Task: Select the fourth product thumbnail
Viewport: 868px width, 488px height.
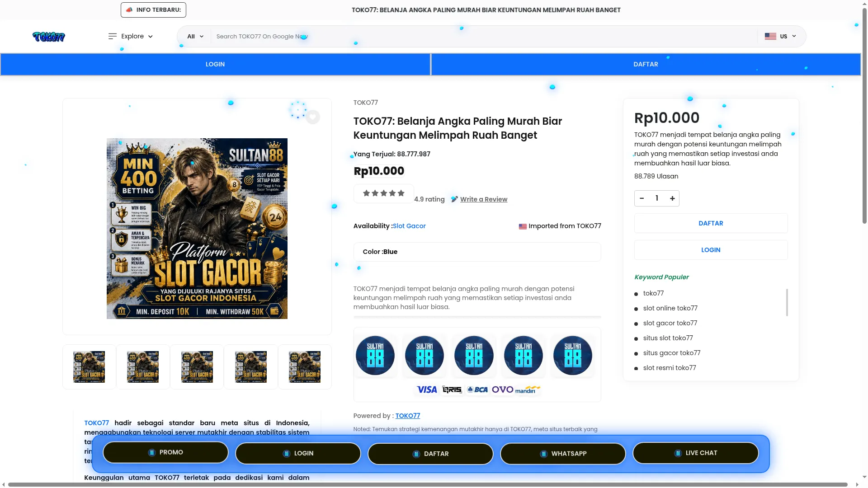Action: tap(251, 367)
